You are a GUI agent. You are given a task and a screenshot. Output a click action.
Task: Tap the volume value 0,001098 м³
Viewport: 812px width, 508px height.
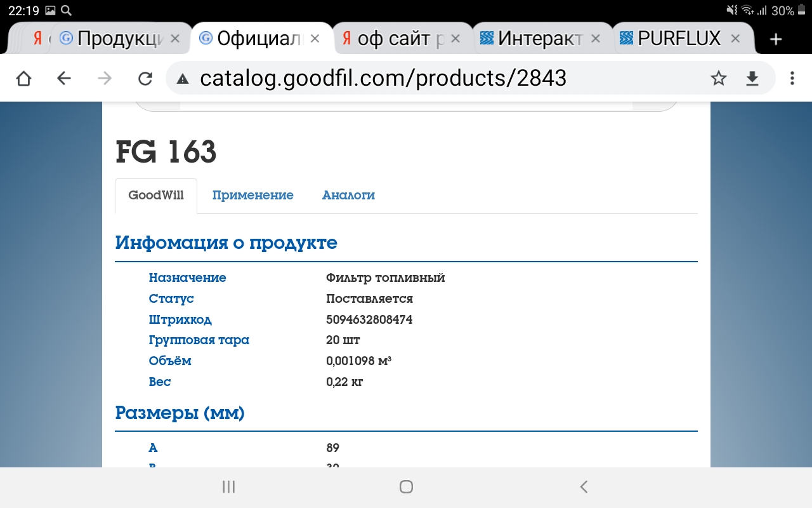pos(358,361)
